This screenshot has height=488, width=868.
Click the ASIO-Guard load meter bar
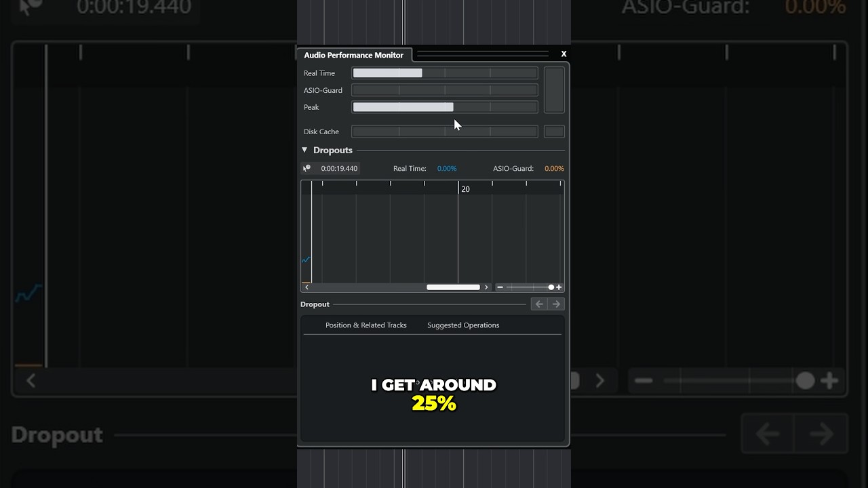coord(445,90)
